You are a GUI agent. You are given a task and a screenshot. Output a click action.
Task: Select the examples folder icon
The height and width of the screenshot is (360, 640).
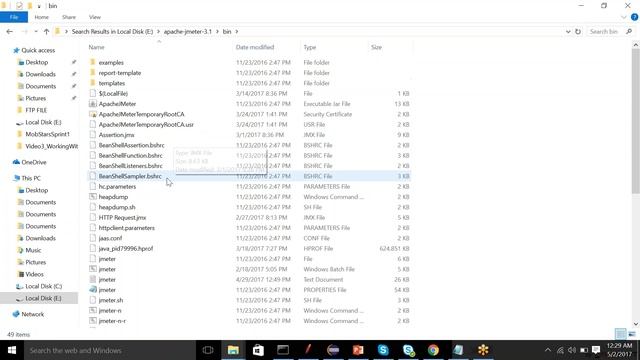coord(93,62)
